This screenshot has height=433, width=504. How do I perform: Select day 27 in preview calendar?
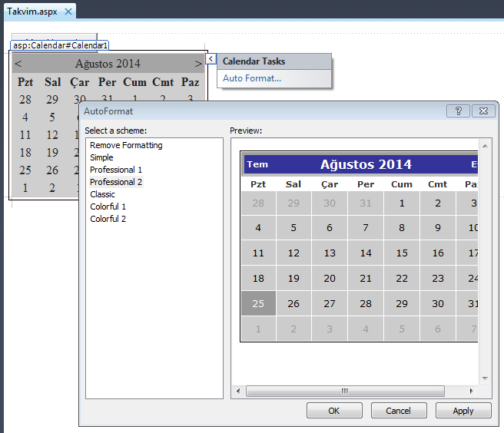coord(330,303)
